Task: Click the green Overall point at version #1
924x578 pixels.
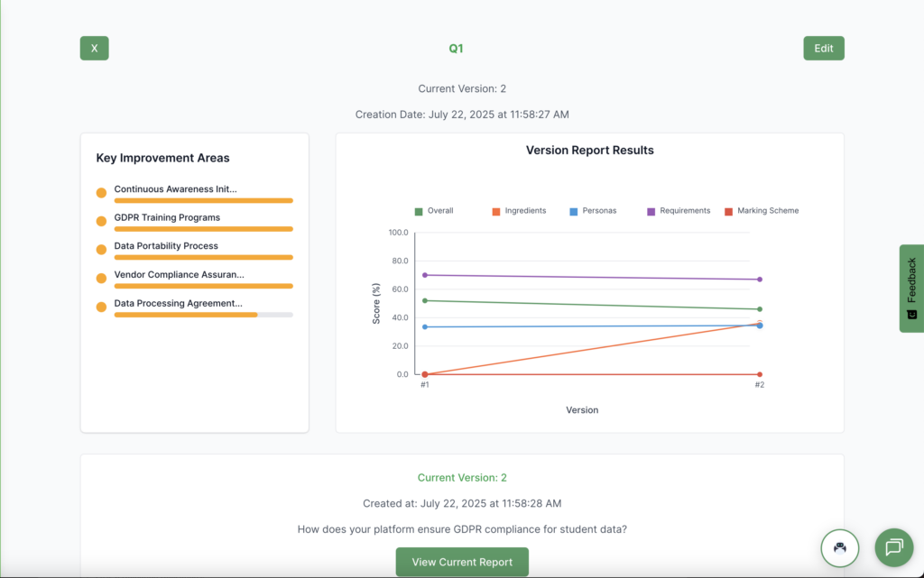Action: point(424,300)
